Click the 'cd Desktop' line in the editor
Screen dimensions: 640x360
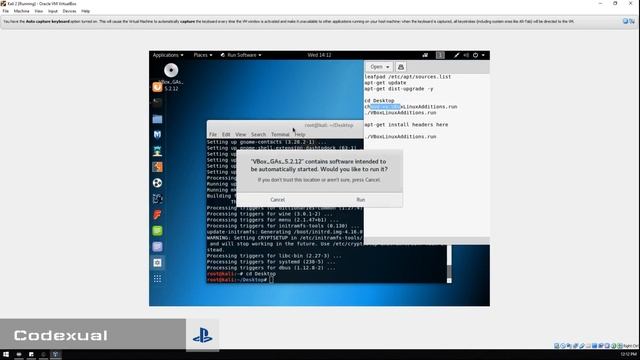pos(379,100)
